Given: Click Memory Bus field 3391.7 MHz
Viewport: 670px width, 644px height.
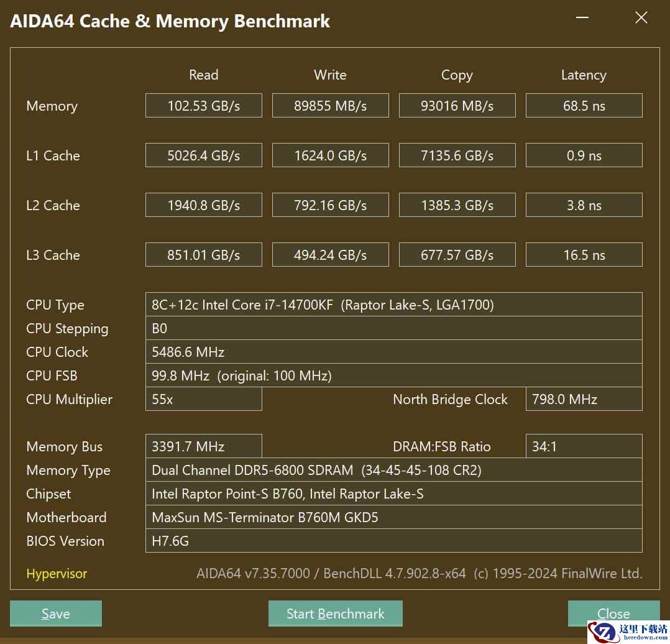Looking at the screenshot, I should (204, 446).
